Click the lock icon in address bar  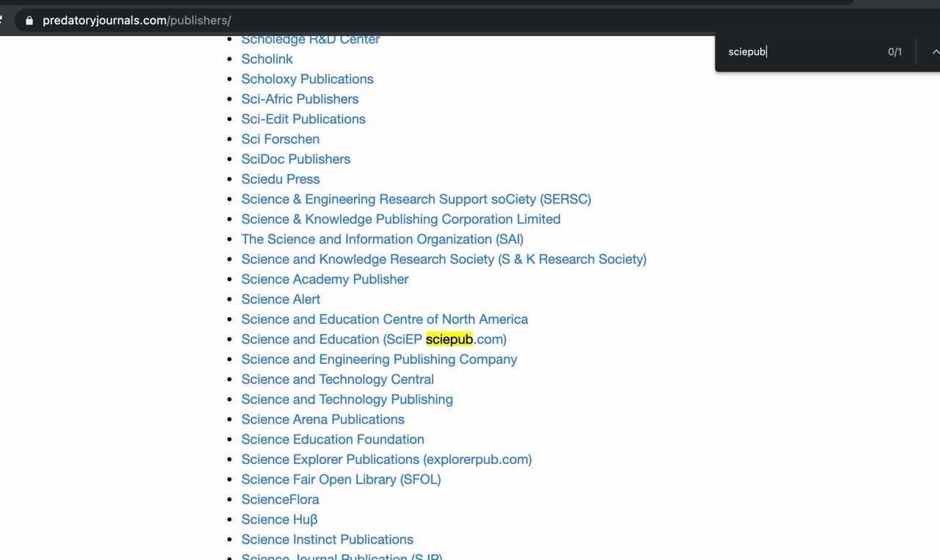point(29,21)
